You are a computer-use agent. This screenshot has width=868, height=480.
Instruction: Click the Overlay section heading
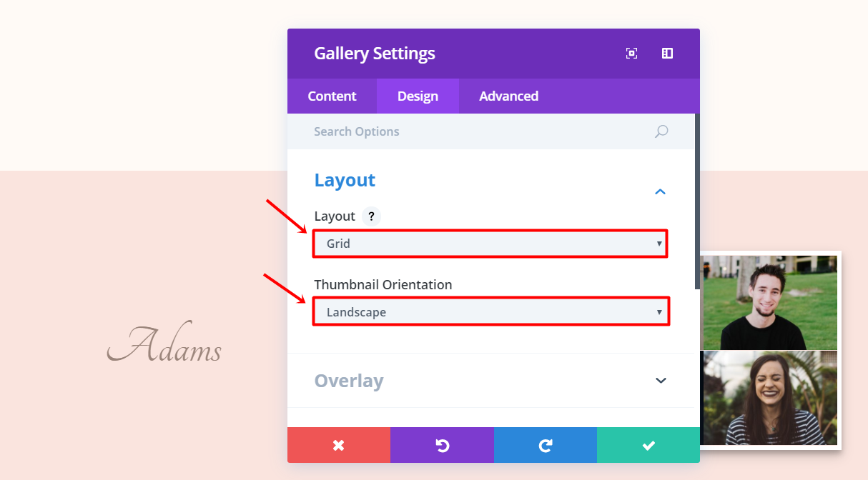click(349, 381)
